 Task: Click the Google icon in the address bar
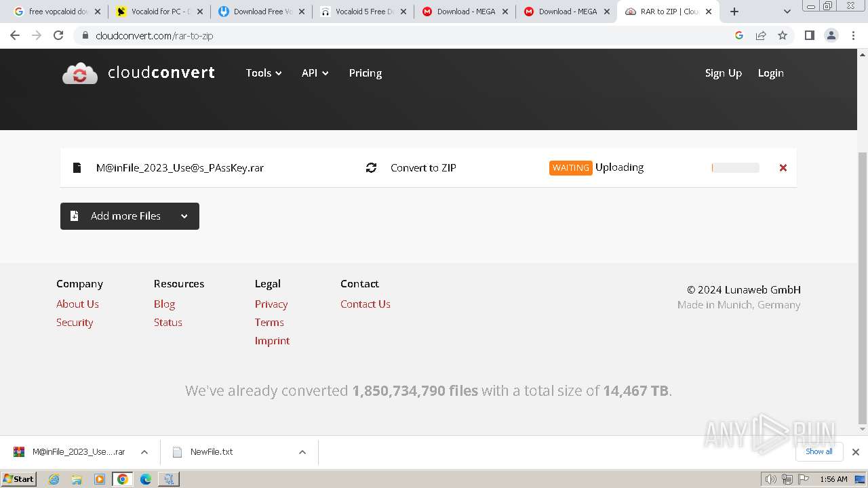coord(739,35)
